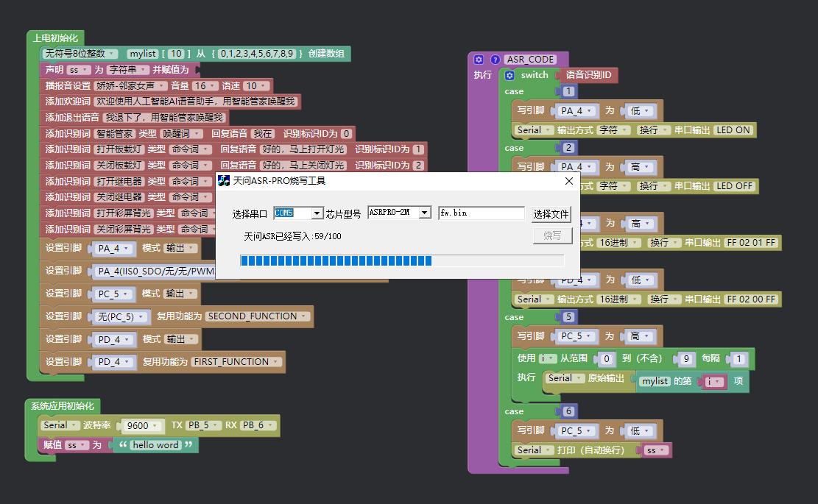Click the hello word string field
818x504 pixels.
155,445
